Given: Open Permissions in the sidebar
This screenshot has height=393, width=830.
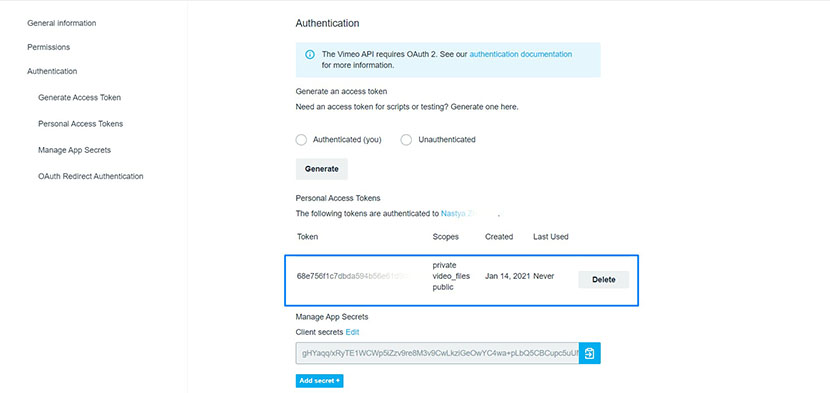Looking at the screenshot, I should 49,47.
